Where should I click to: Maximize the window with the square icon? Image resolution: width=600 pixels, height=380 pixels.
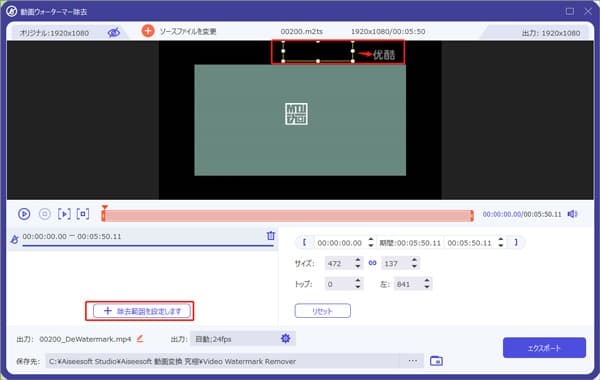pyautogui.click(x=569, y=11)
